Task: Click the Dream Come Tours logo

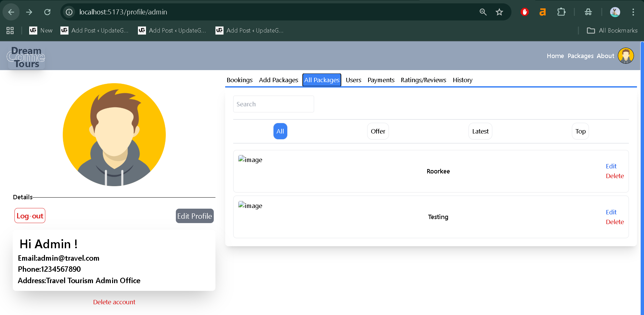Action: 26,57
